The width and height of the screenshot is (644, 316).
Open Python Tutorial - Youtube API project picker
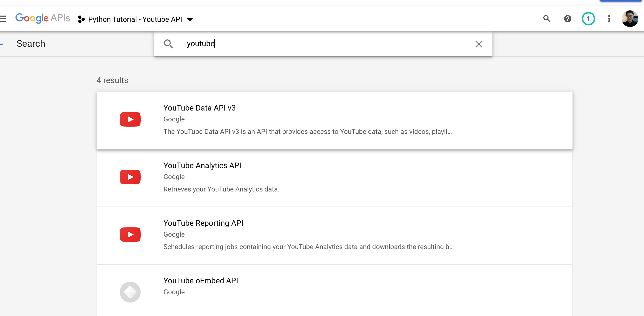(135, 19)
